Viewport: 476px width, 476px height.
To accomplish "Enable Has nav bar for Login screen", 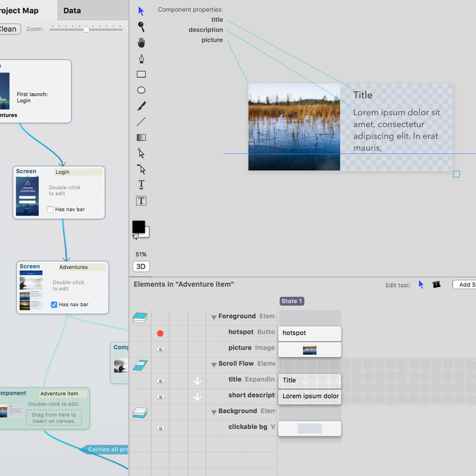I will tap(50, 210).
